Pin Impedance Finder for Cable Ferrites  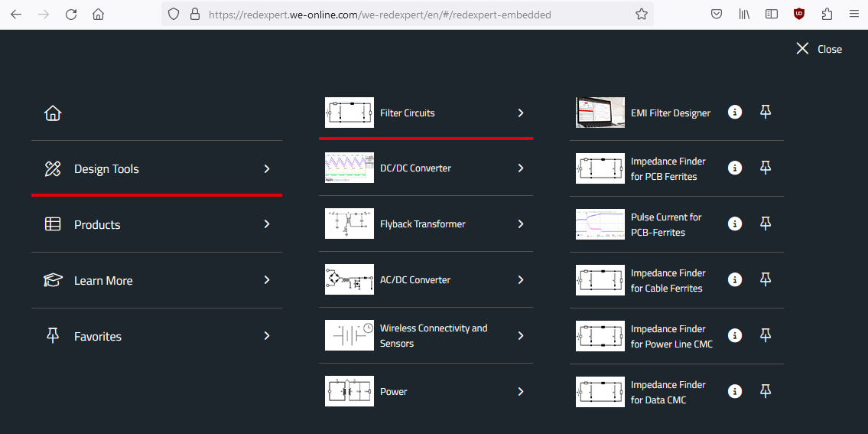pos(766,280)
